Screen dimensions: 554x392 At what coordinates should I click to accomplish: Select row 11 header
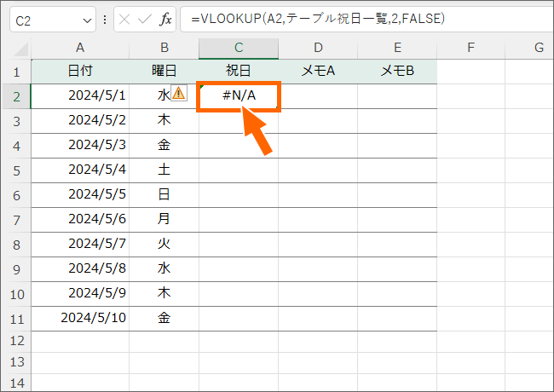tap(16, 319)
